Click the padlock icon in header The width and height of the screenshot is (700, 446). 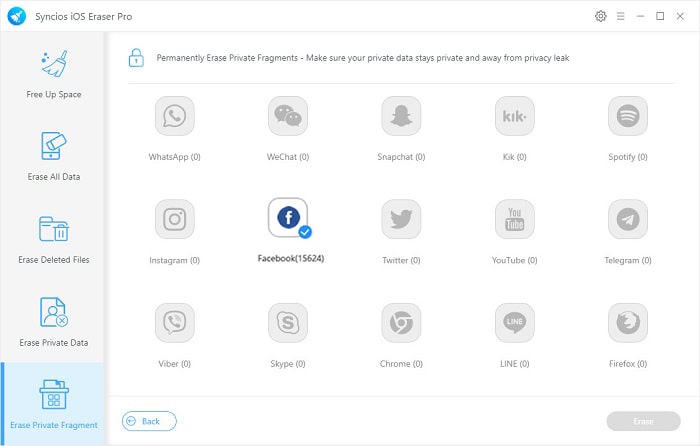point(136,58)
